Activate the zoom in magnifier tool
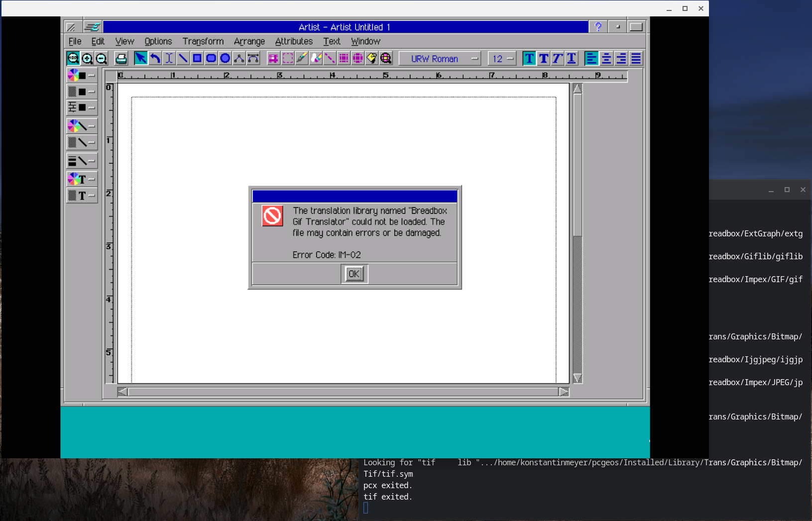This screenshot has height=521, width=812. [87, 58]
